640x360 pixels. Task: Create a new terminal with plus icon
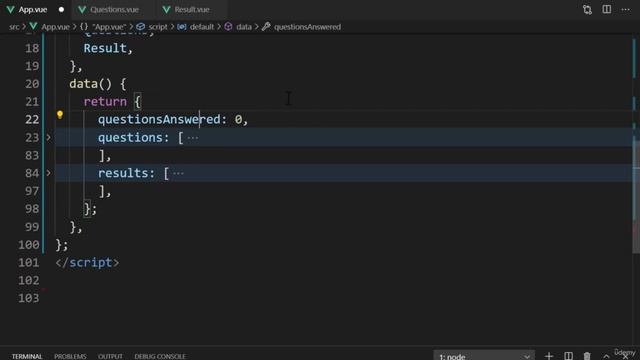click(549, 356)
